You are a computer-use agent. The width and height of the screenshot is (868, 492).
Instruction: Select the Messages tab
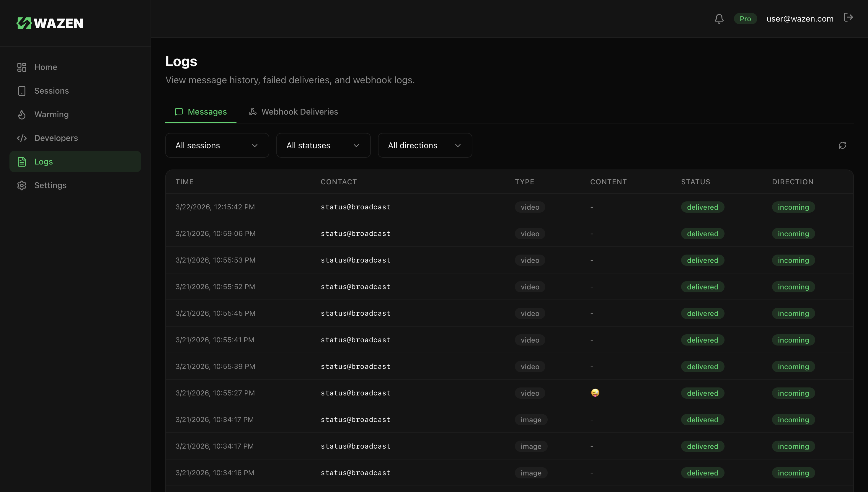pos(201,112)
